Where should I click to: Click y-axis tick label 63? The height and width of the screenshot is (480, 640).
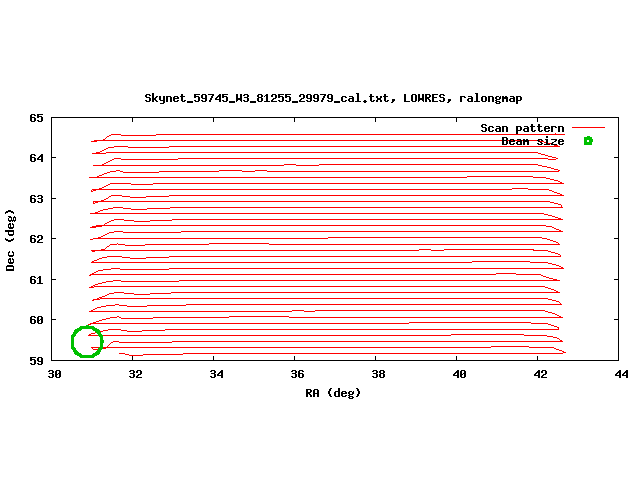36,199
